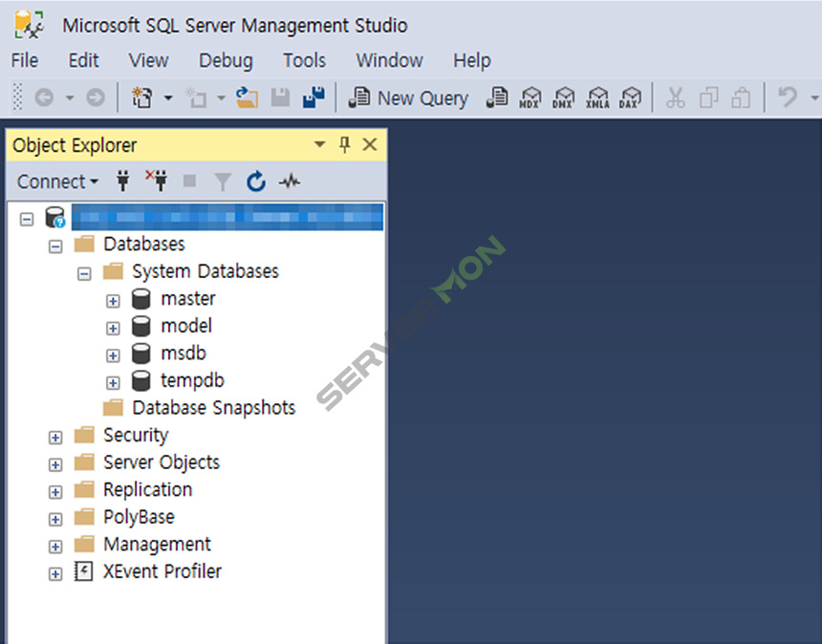The height and width of the screenshot is (644, 822).
Task: Open the Connect dropdown in Object Explorer
Action: 57,182
